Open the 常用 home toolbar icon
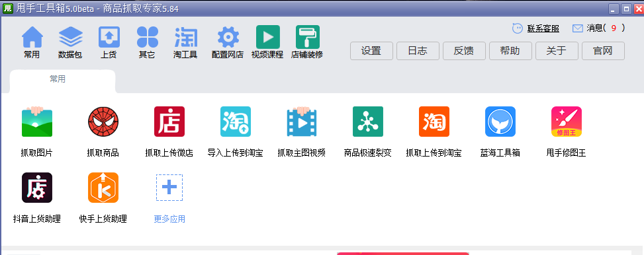 coord(32,37)
